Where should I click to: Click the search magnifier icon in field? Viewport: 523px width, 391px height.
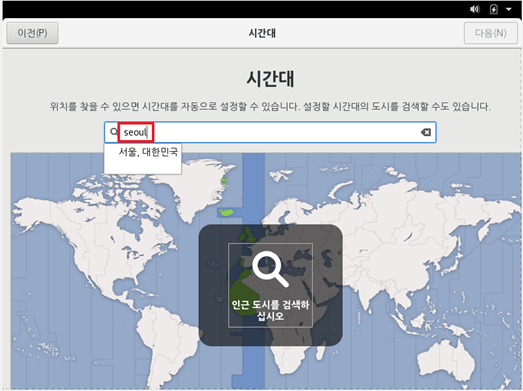pyautogui.click(x=114, y=132)
